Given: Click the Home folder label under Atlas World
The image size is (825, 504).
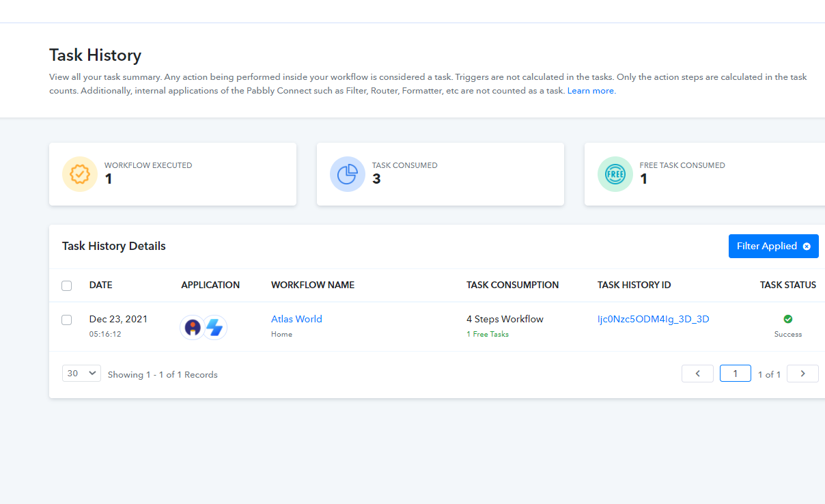Looking at the screenshot, I should point(281,335).
